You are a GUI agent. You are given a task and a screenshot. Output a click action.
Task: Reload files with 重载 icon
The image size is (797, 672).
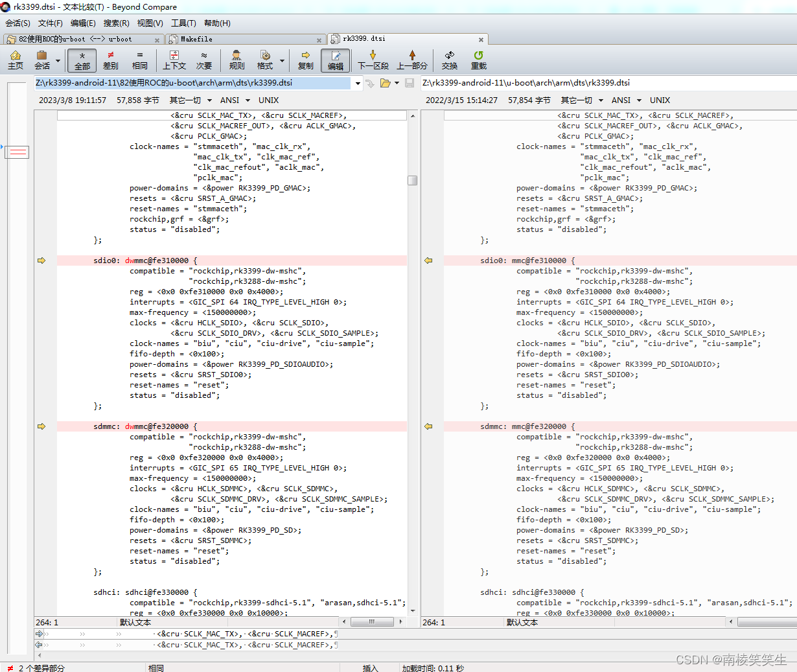479,60
